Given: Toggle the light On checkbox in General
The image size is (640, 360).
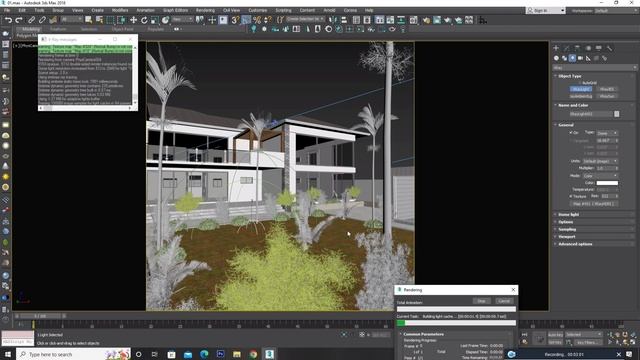Looking at the screenshot, I should coord(571,133).
